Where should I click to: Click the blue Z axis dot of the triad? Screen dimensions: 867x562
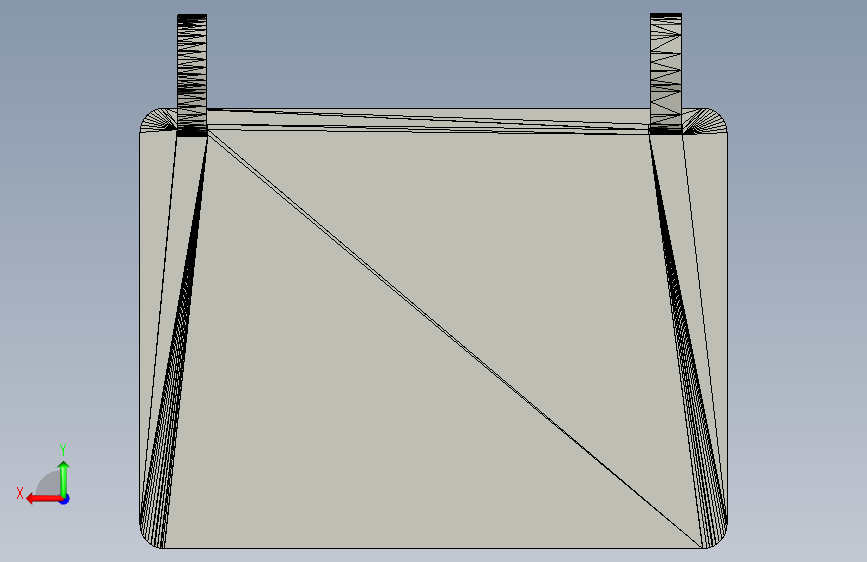tap(65, 499)
